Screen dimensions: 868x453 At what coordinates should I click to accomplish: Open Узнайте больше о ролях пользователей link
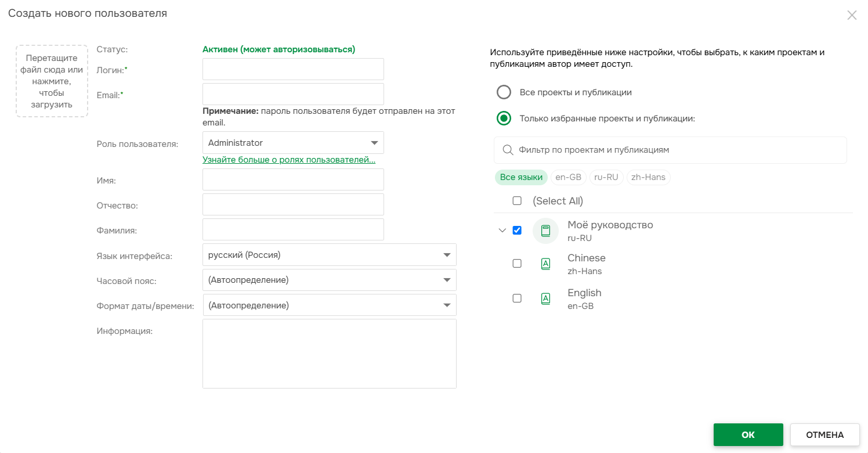click(288, 160)
